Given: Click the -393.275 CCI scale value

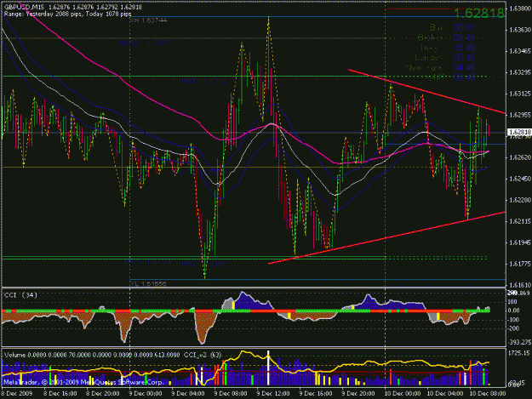Looking at the screenshot, I should coord(519,342).
